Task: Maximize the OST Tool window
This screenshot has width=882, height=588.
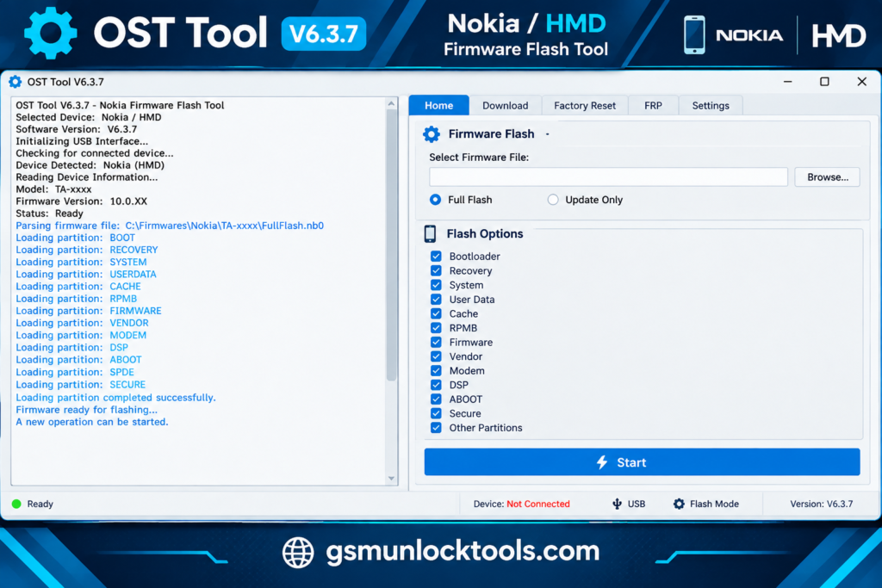Action: click(x=824, y=82)
